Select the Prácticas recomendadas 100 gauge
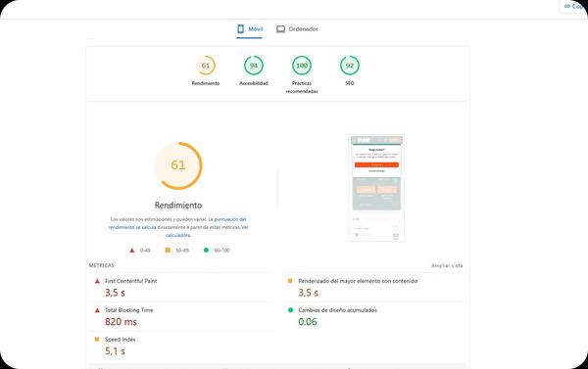The width and height of the screenshot is (588, 369). coord(302,66)
